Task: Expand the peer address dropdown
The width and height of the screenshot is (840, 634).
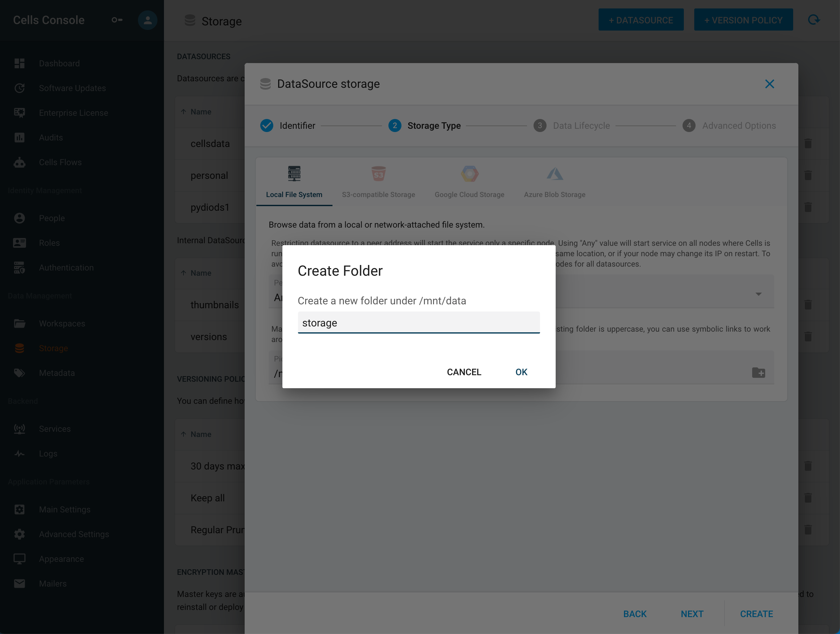Action: 758,294
